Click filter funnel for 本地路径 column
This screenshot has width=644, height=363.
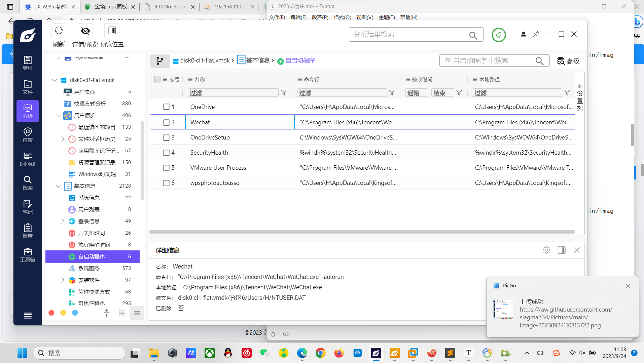(567, 93)
